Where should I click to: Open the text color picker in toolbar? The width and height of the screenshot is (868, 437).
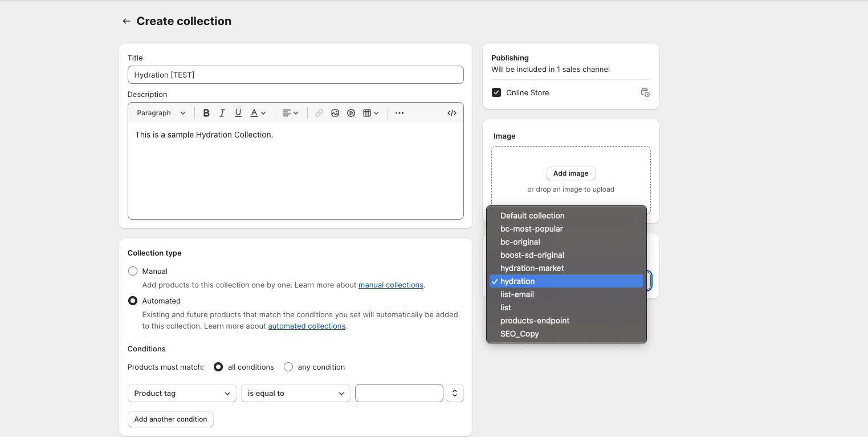(258, 113)
